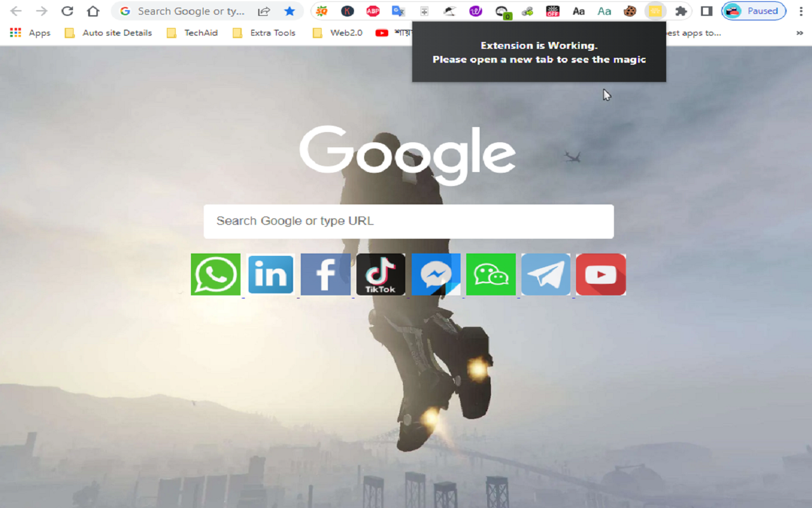Open the SQ extension icon
The height and width of the screenshot is (508, 812).
coord(322,11)
